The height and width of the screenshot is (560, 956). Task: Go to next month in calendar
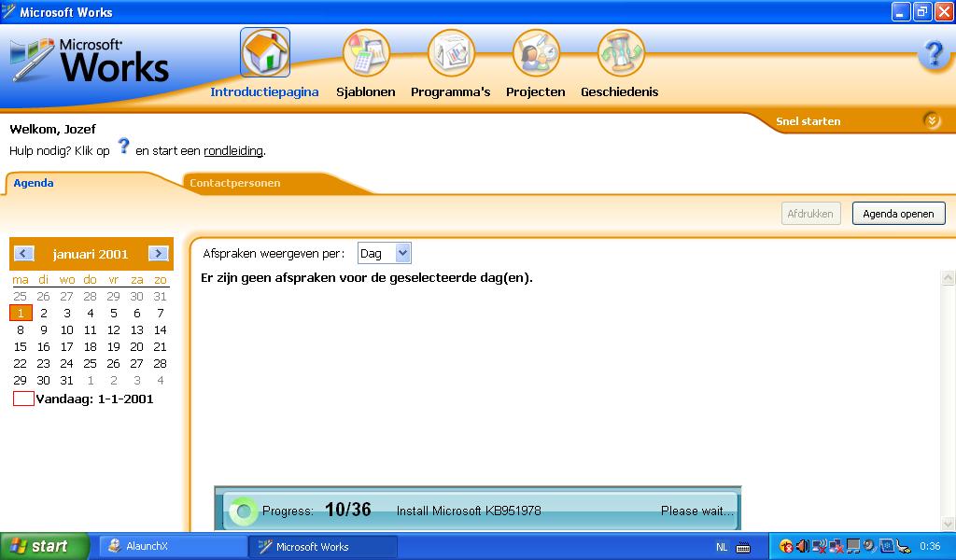(158, 254)
